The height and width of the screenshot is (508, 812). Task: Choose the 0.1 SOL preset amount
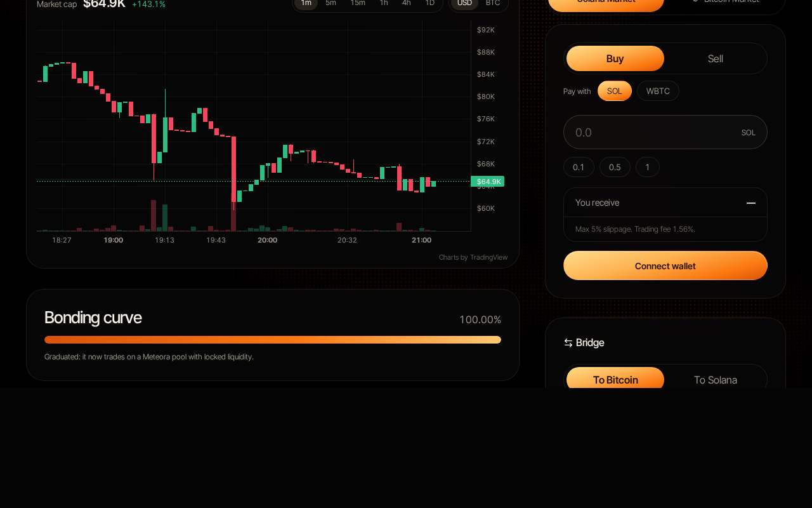tap(579, 167)
